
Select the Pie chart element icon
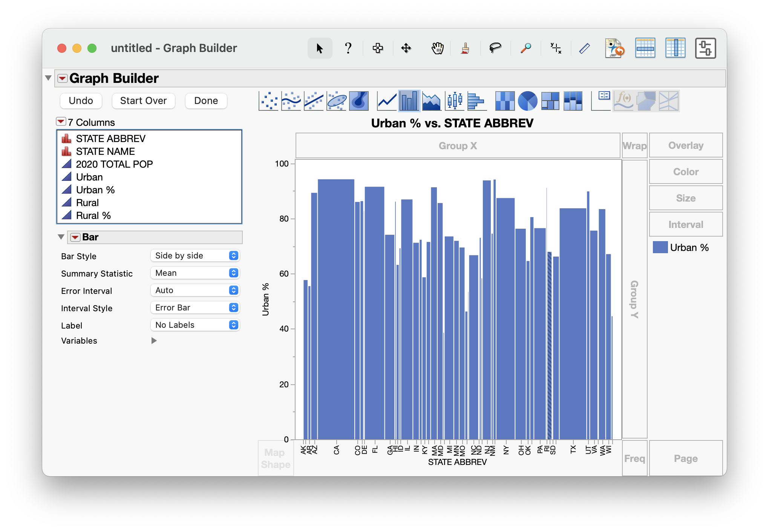point(527,101)
